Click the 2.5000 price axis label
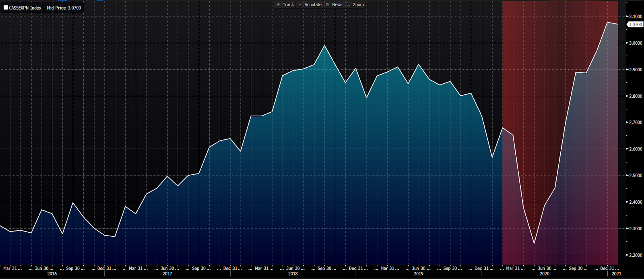Screen dimensions: 644x279 [636, 176]
